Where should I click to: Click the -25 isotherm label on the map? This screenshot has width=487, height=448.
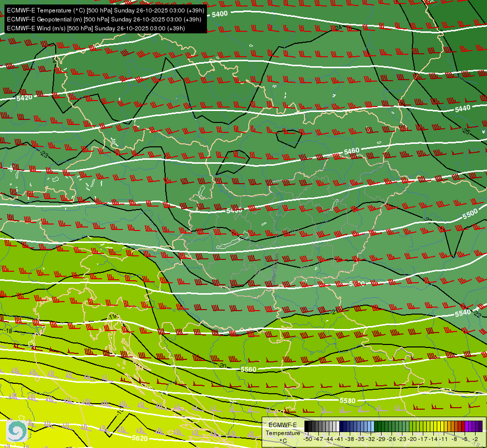(466, 131)
